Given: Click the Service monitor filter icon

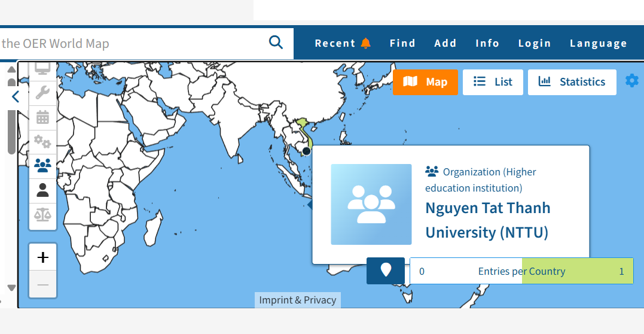Looking at the screenshot, I should coord(42,69).
